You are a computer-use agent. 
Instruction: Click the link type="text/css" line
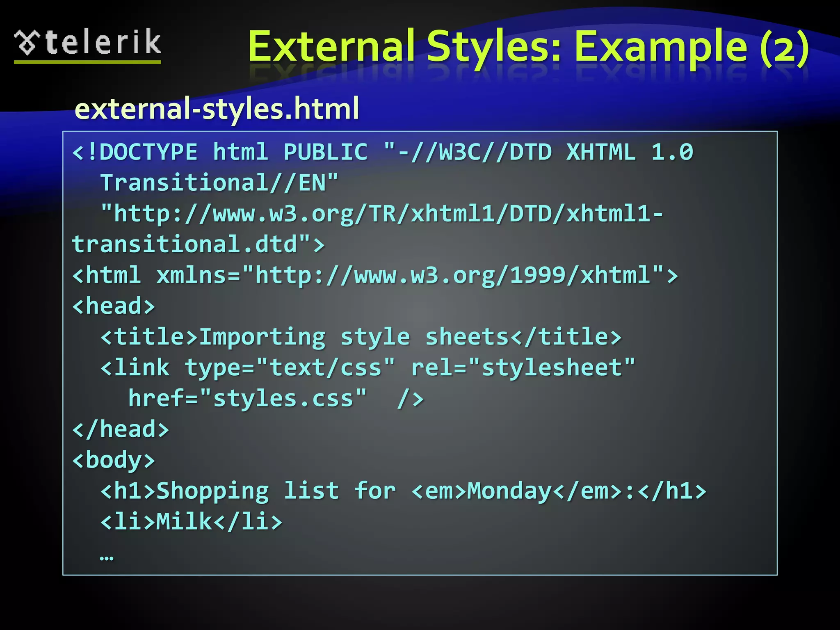(367, 367)
